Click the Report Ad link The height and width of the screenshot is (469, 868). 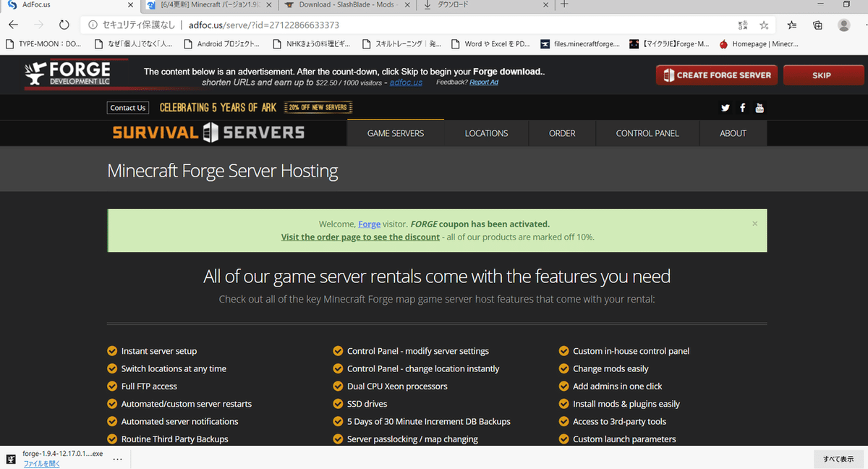484,83
